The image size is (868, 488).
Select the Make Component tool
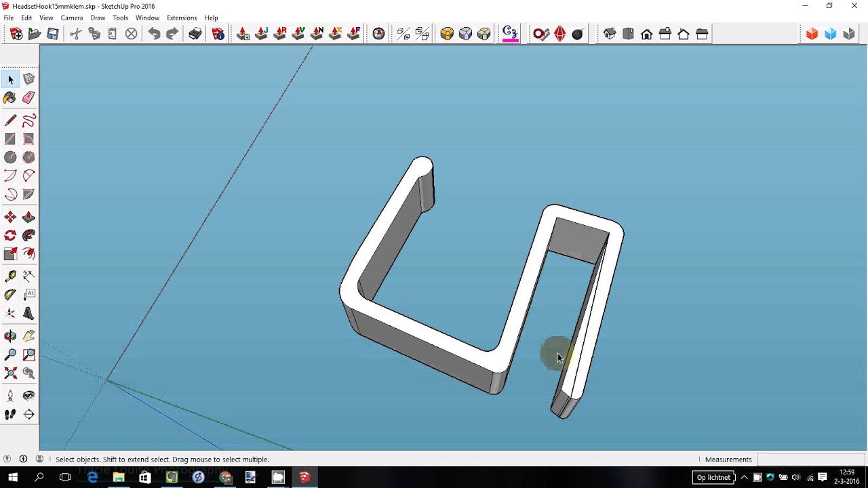pos(28,79)
